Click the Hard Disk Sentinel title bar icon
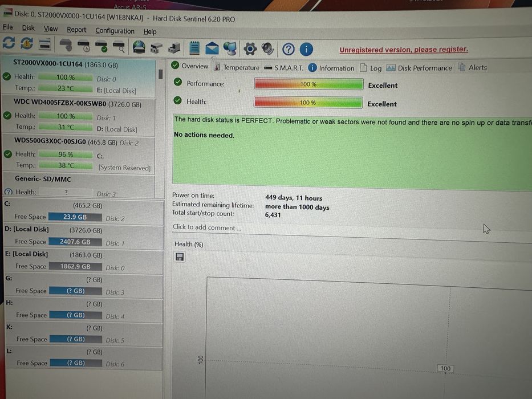 (7, 13)
